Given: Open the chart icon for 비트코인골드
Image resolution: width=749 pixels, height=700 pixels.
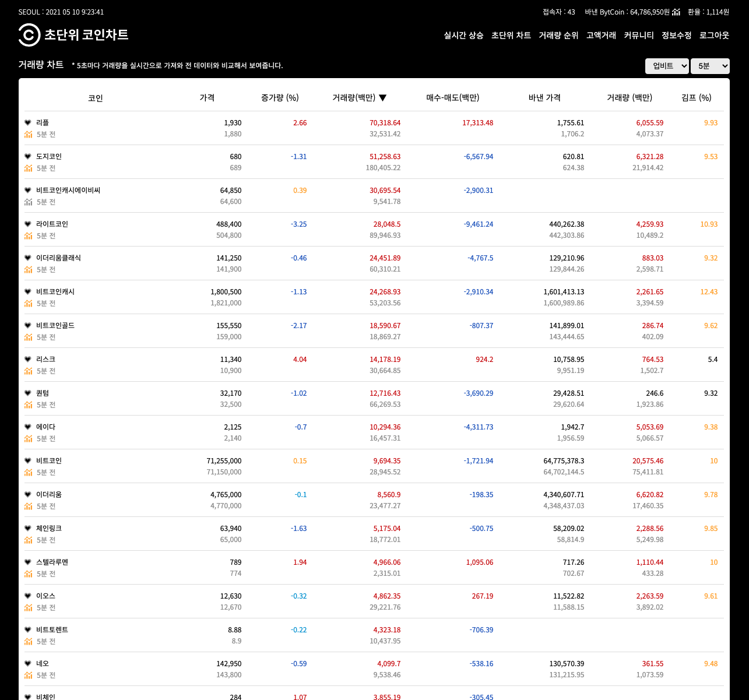Looking at the screenshot, I should (x=28, y=337).
